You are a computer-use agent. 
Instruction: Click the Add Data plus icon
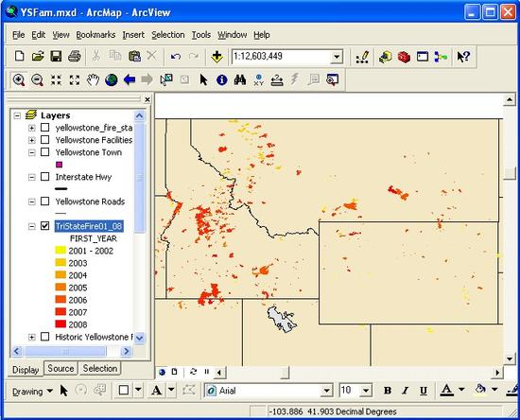click(x=217, y=57)
